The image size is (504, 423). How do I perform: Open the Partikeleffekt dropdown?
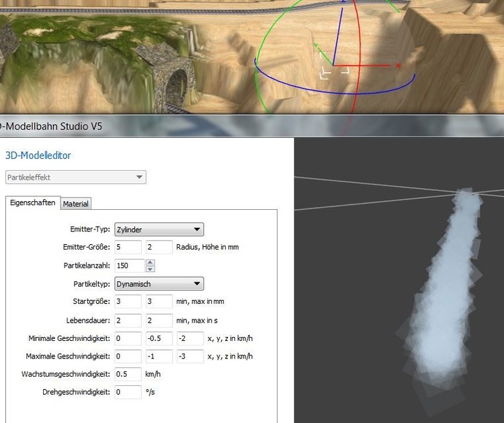coord(75,178)
